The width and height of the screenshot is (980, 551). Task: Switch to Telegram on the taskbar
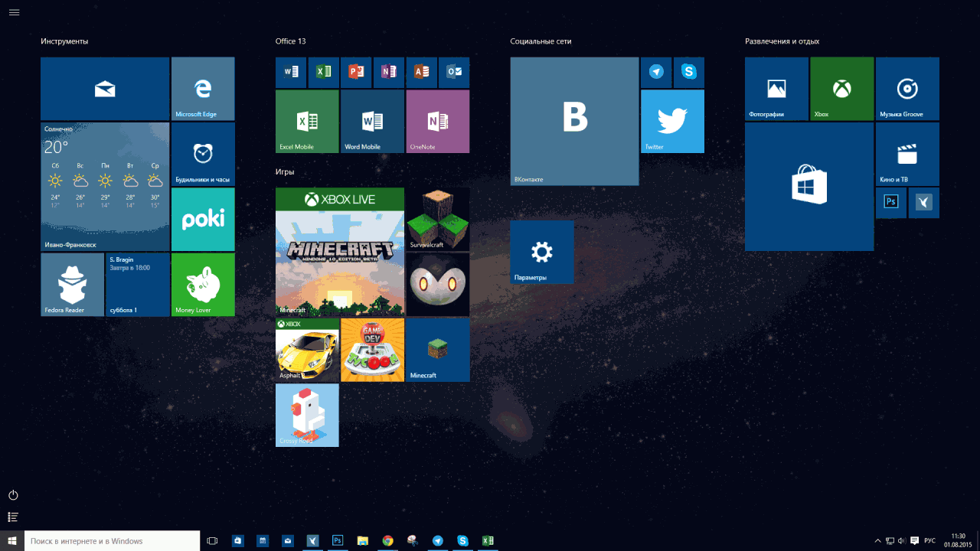(438, 540)
